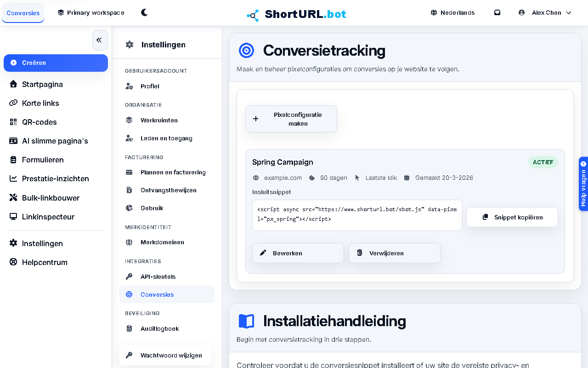Open Werkruimten settings item
This screenshot has width=588, height=368.
pyautogui.click(x=167, y=120)
